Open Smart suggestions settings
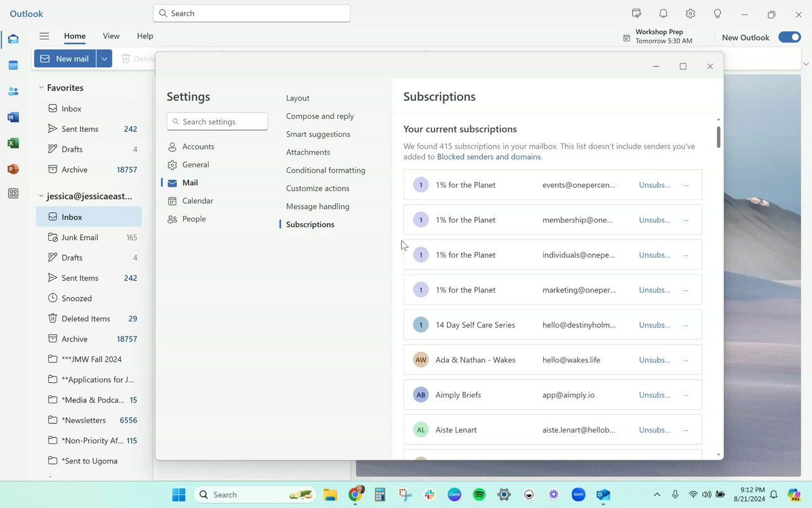This screenshot has width=812, height=508. [x=318, y=134]
